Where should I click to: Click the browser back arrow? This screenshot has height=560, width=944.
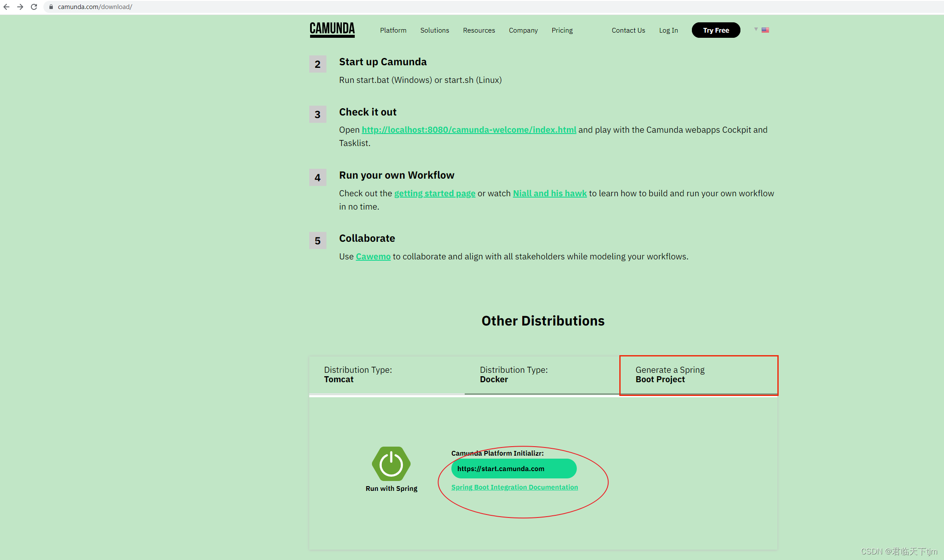(6, 7)
